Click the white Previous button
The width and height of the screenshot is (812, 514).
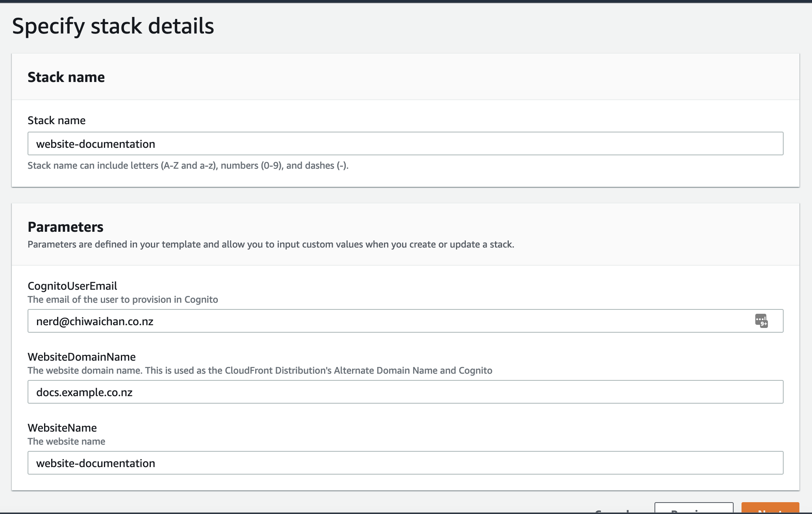point(693,508)
